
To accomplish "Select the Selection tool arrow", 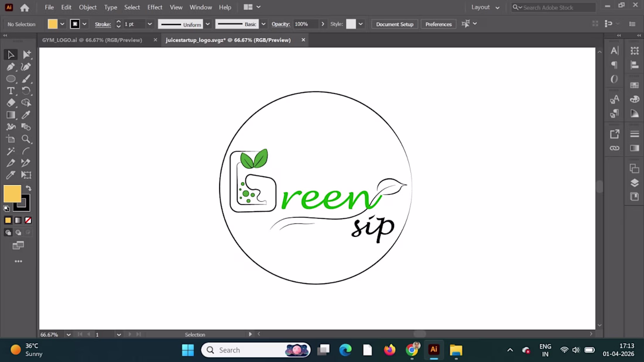I will tap(11, 54).
